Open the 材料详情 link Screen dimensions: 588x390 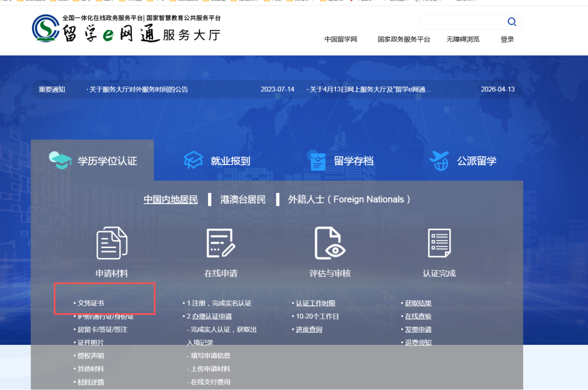point(91,382)
